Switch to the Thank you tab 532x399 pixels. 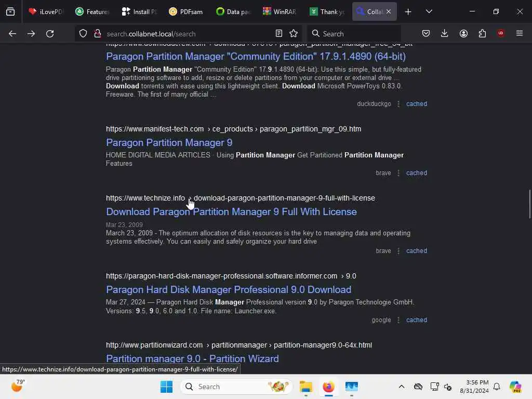pyautogui.click(x=326, y=11)
